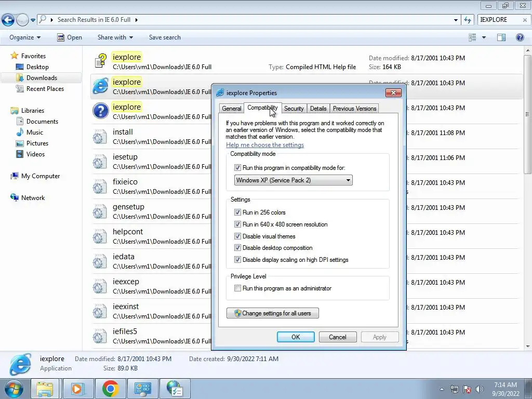Open the Share with menu
This screenshot has width=532, height=399.
point(115,37)
